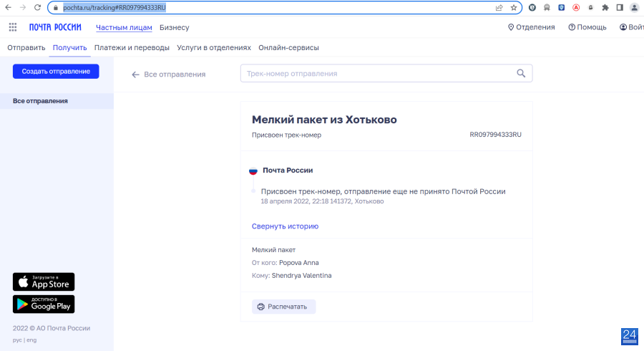Viewport: 644px width, 351px height.
Task: Switch to Частным лицам section
Action: 124,27
